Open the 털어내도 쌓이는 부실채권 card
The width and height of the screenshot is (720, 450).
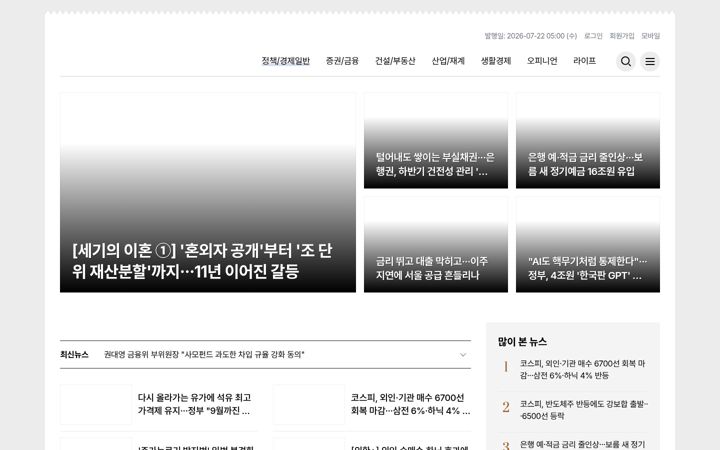click(x=436, y=141)
